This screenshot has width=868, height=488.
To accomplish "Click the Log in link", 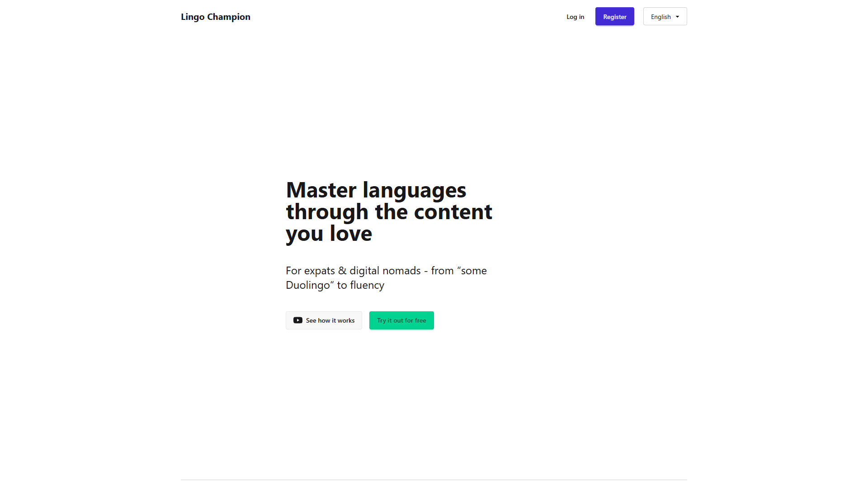I will coord(575,17).
